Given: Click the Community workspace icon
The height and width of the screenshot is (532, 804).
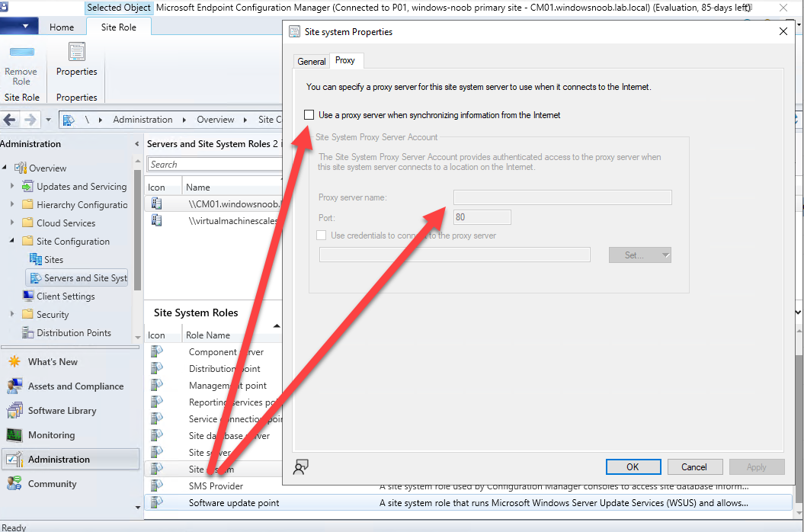Looking at the screenshot, I should tap(14, 484).
